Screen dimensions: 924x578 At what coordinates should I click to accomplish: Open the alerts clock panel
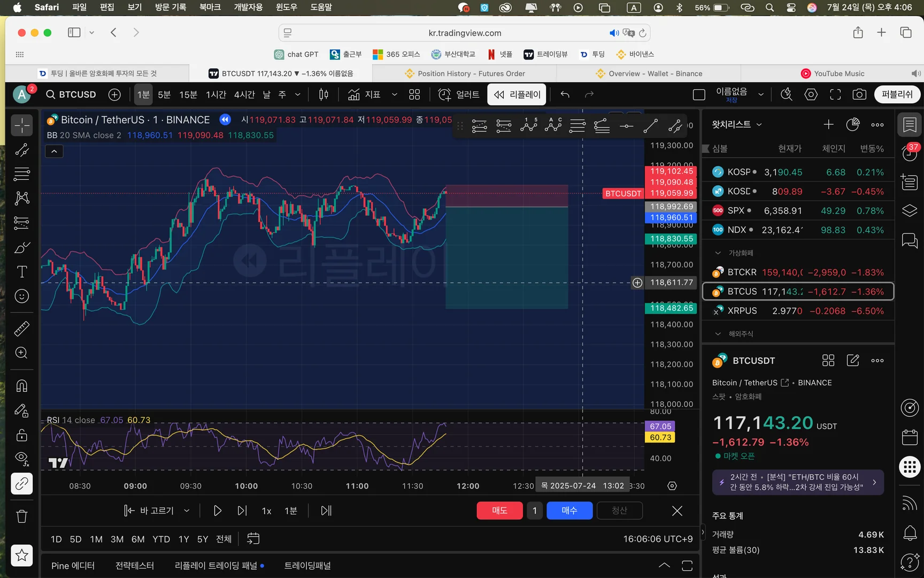coord(910,154)
